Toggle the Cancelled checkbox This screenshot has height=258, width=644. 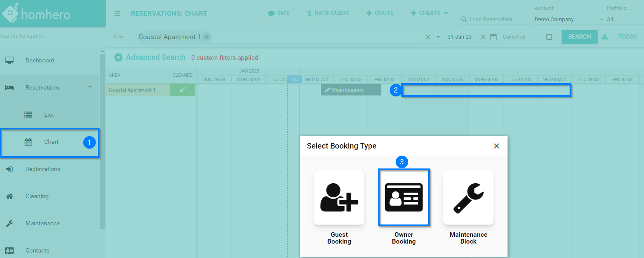pyautogui.click(x=549, y=37)
